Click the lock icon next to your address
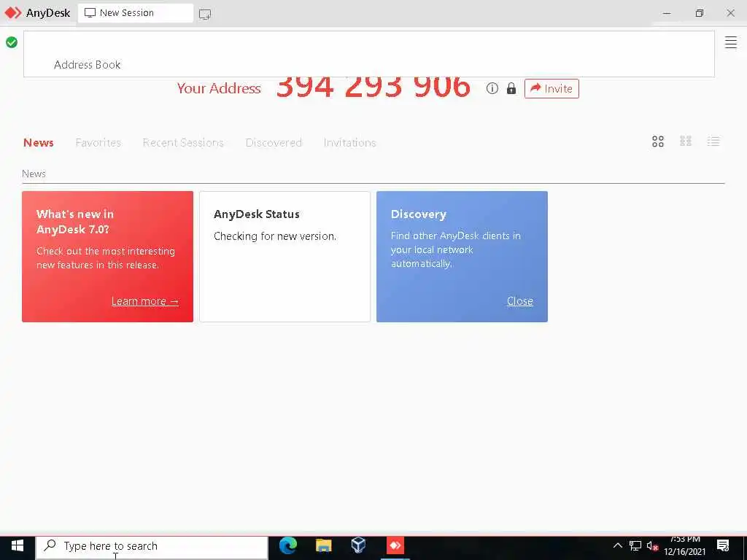 coord(511,88)
